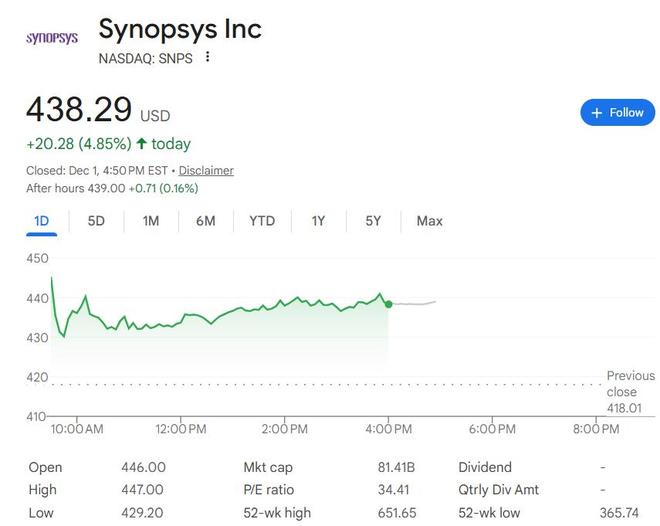Show the 6M chart range
Viewport: 660px width, 526px height.
205,221
